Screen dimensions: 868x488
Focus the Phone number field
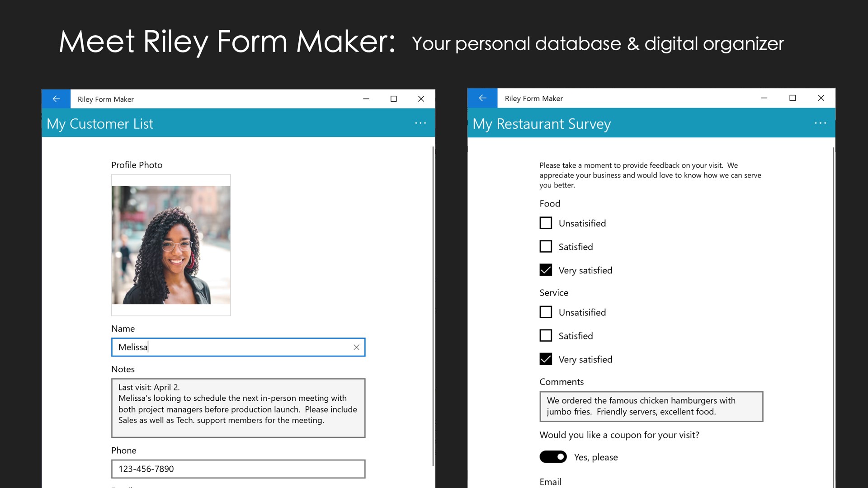pyautogui.click(x=238, y=469)
